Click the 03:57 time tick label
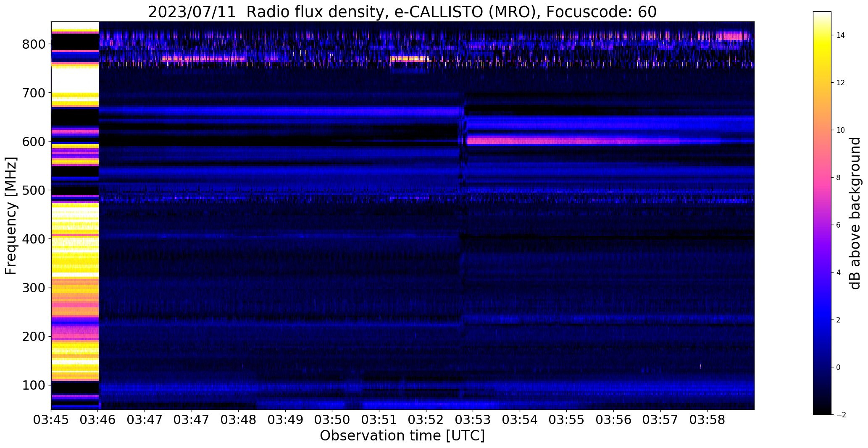Viewport: 868px width, 448px height. coord(660,420)
